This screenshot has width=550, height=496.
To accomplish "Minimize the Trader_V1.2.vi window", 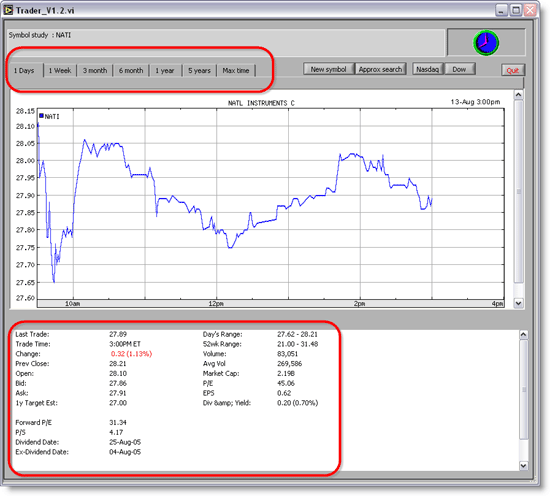I will point(502,10).
